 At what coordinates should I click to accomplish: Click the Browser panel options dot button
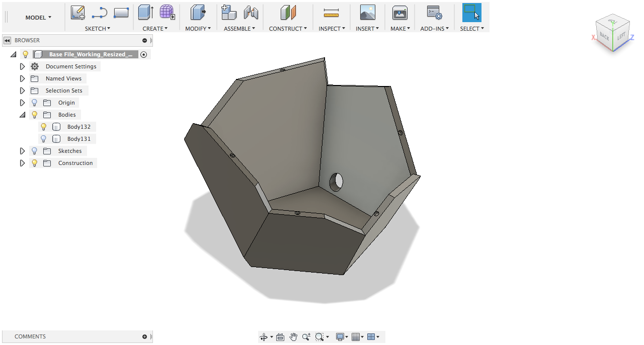145,40
